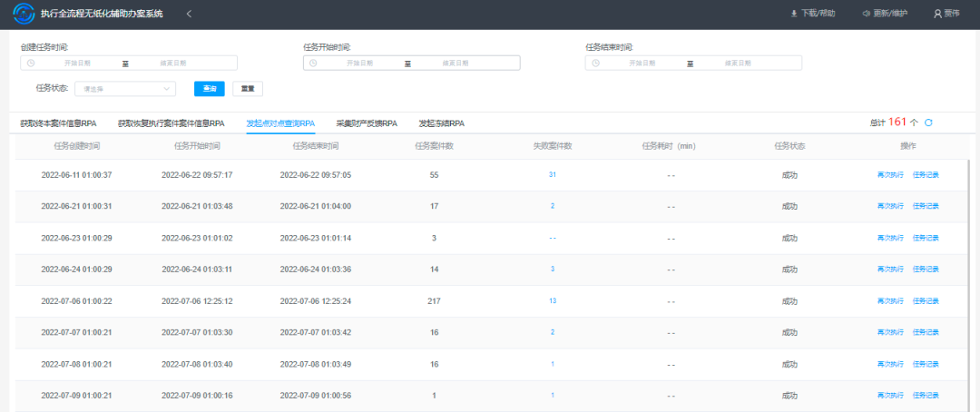Click 再次执行 for 2022-07-09 task
The image size is (980, 412).
890,395
